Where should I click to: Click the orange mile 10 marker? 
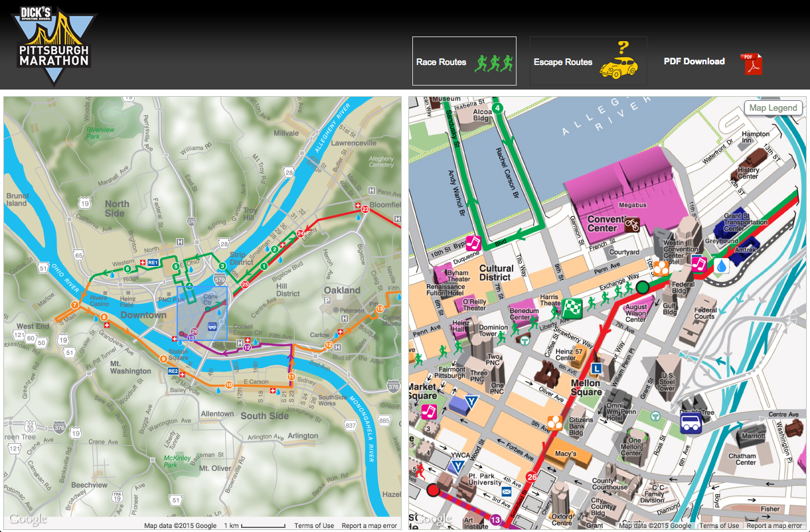[228, 385]
